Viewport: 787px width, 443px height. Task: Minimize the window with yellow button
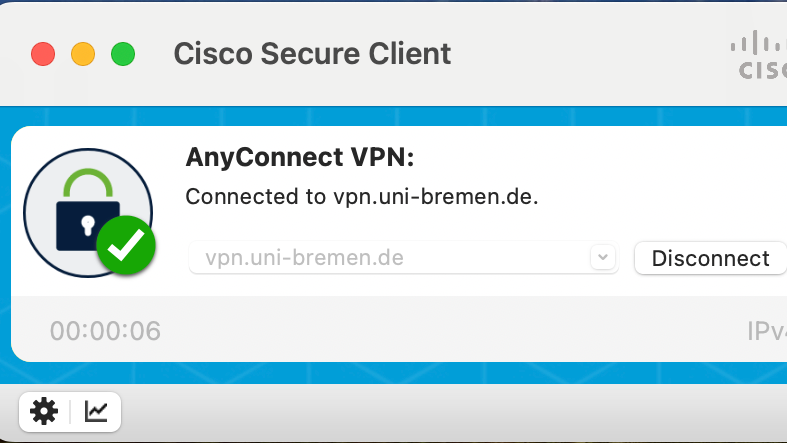click(83, 54)
